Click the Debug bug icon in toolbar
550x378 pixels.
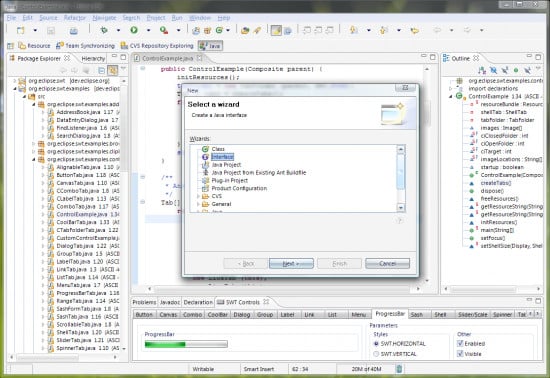[104, 30]
